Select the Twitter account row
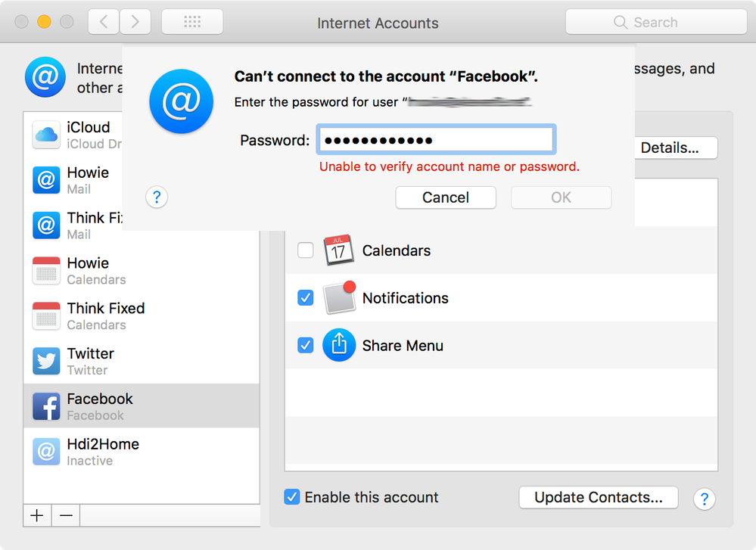Screen dimensions: 756x550 coord(142,361)
